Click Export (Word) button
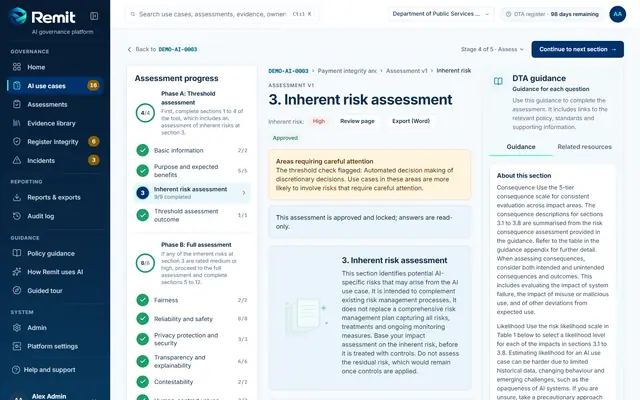This screenshot has height=400, width=640. pos(411,121)
